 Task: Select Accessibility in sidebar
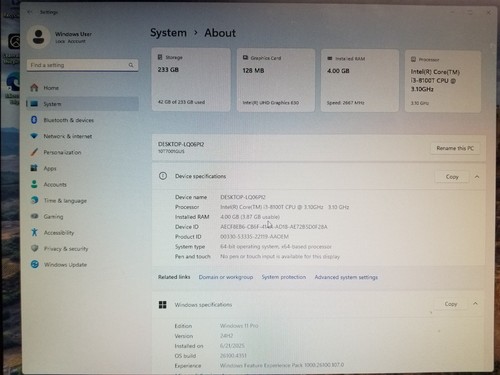coord(82,232)
